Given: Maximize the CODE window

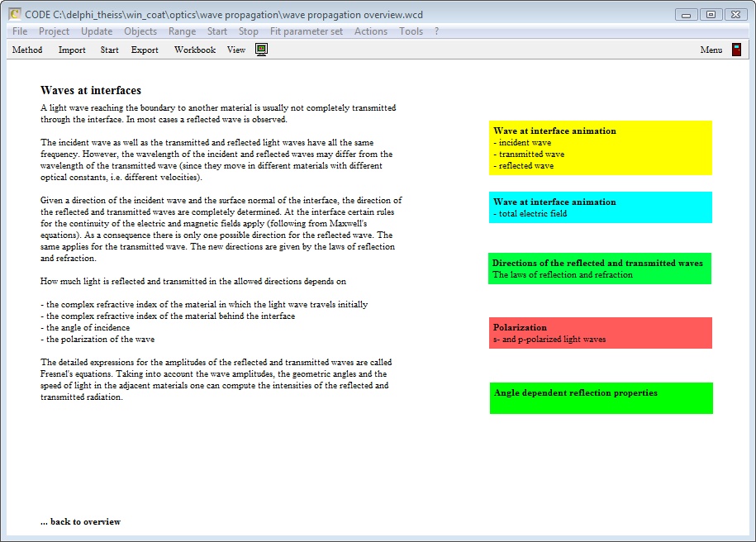Looking at the screenshot, I should tap(711, 15).
